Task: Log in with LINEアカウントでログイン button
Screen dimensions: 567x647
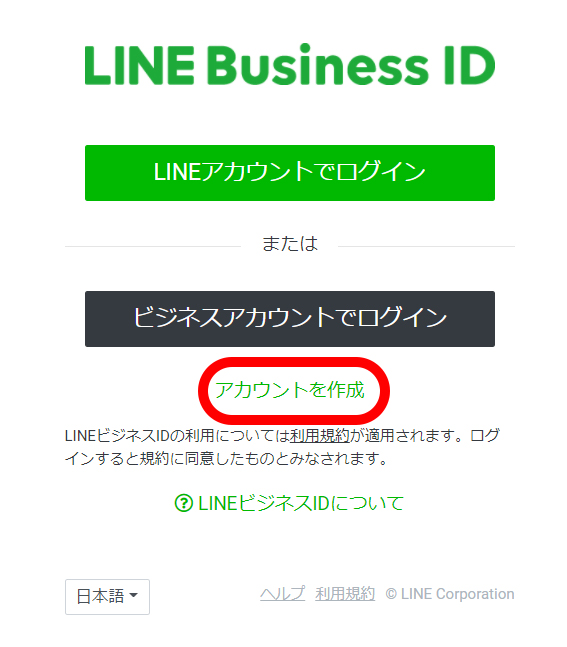Action: 290,173
